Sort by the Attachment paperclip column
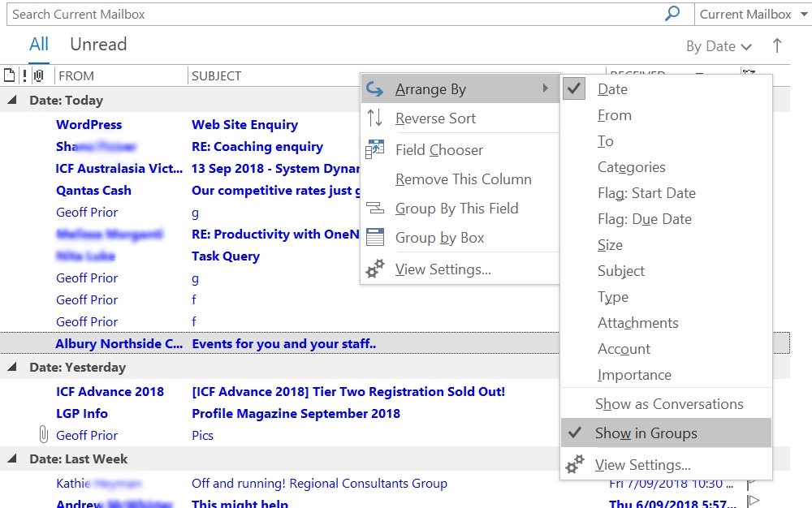Image resolution: width=812 pixels, height=508 pixels. point(38,75)
